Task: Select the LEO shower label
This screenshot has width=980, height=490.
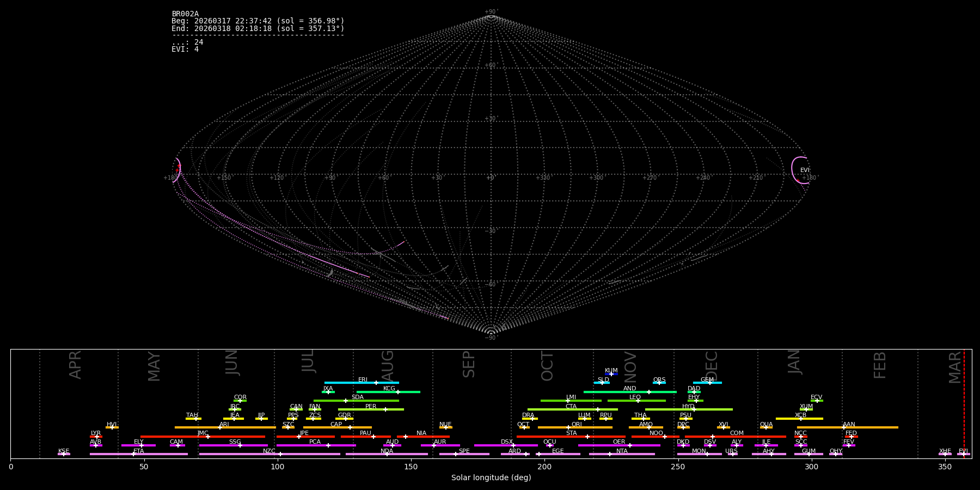Action: [635, 397]
